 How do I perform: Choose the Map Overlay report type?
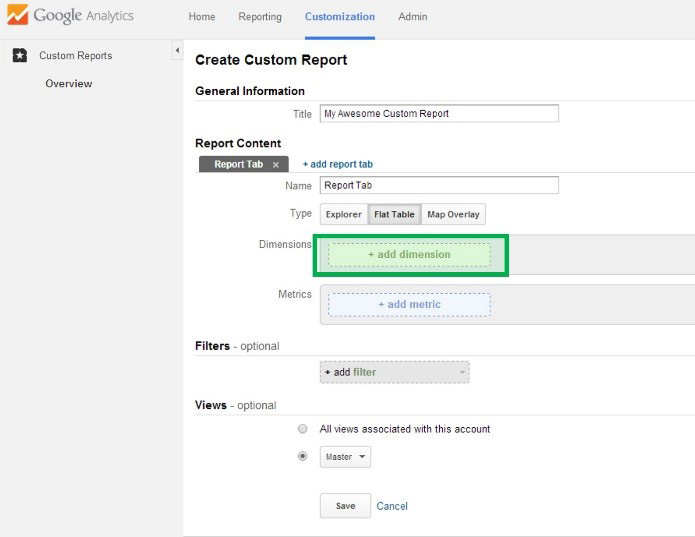453,214
